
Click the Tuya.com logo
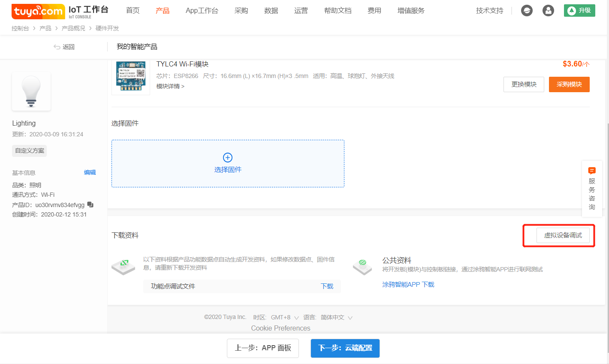[x=38, y=12]
